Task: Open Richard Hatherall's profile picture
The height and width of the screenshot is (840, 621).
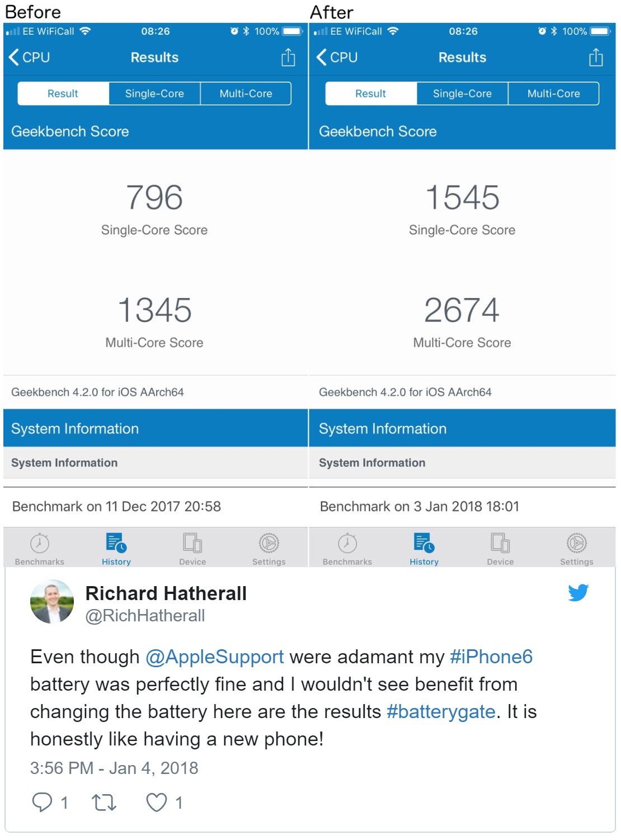Action: (51, 602)
